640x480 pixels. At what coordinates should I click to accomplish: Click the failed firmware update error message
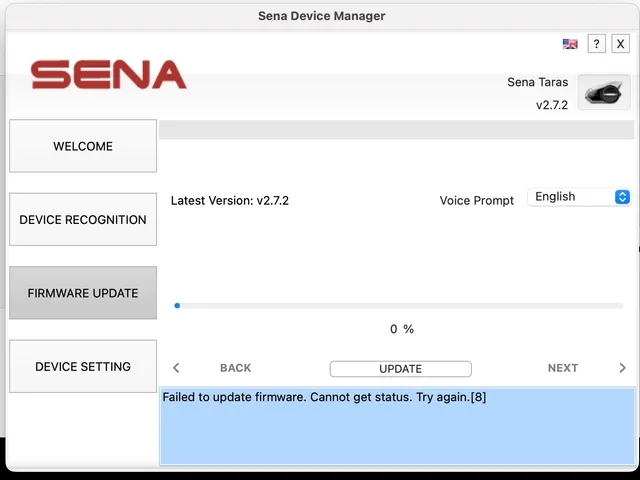pyautogui.click(x=324, y=397)
